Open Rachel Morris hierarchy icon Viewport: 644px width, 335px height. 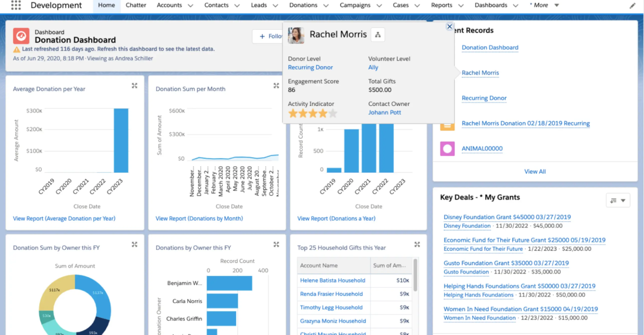(x=378, y=35)
